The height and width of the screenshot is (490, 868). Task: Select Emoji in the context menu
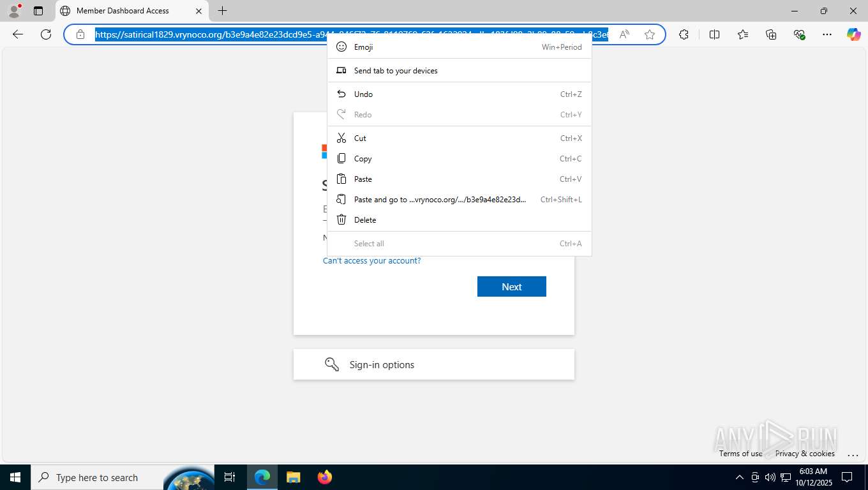(460, 47)
